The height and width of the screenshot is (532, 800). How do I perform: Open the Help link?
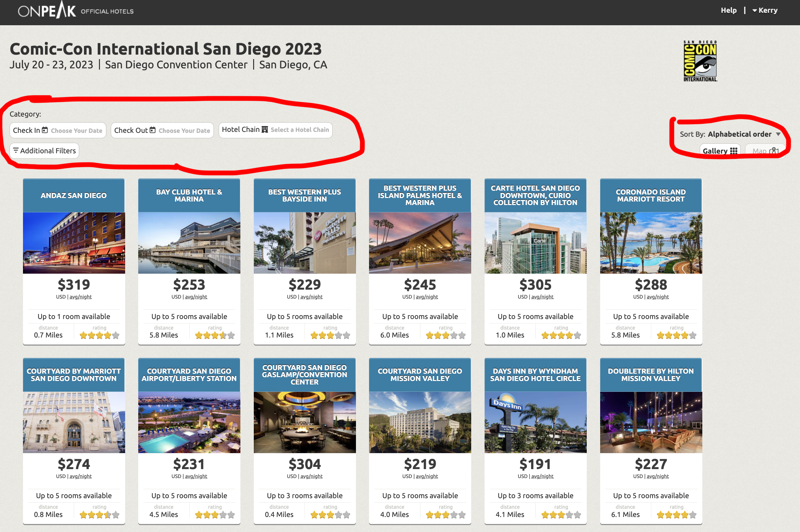[x=728, y=10]
